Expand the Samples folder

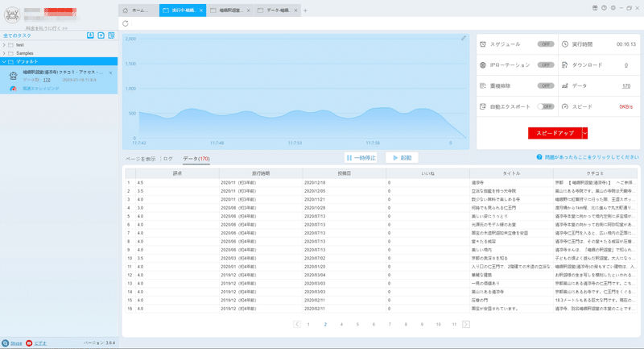pyautogui.click(x=4, y=53)
